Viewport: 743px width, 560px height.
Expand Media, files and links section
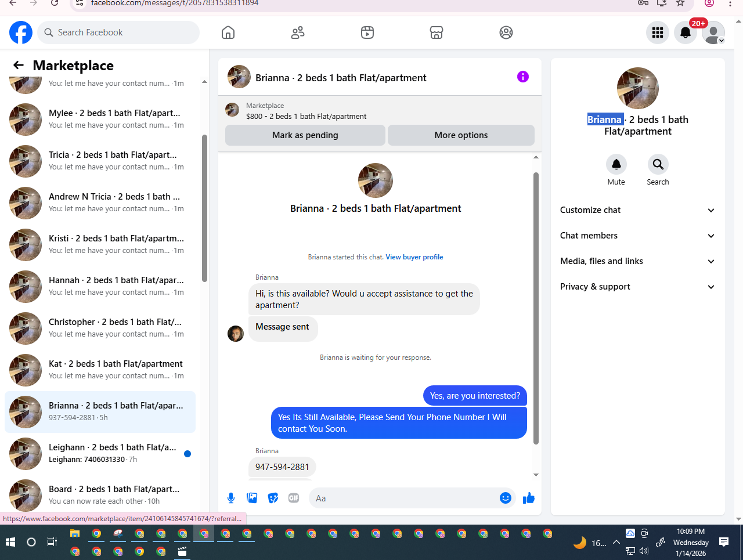click(x=637, y=261)
